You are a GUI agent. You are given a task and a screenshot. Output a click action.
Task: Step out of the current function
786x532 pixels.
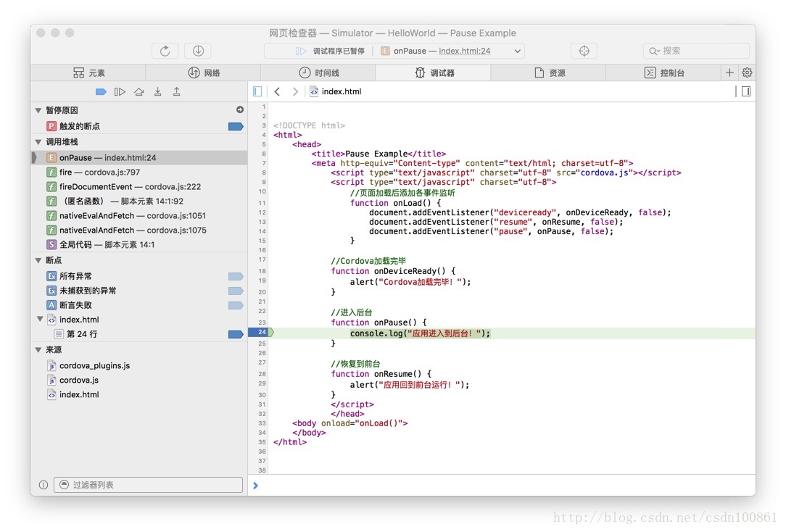pyautogui.click(x=176, y=91)
